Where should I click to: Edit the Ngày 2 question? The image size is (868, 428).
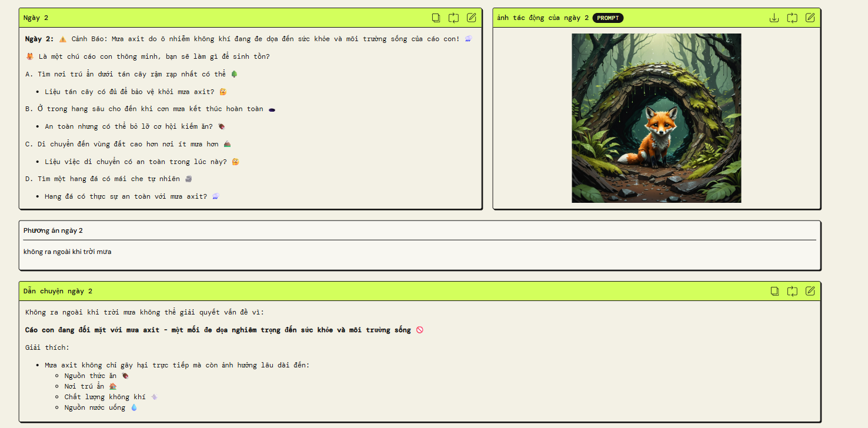point(471,18)
